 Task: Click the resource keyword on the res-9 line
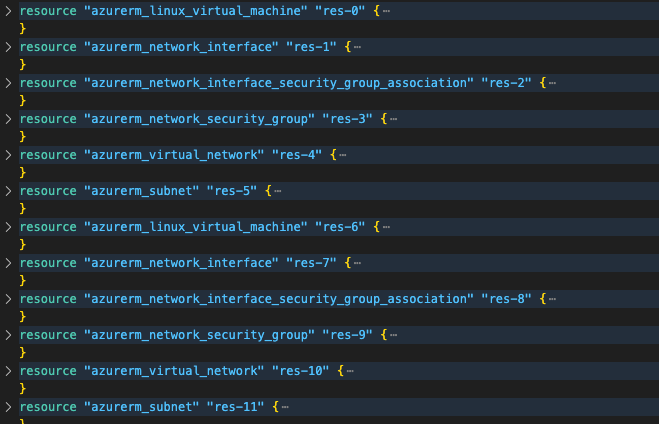coord(48,335)
